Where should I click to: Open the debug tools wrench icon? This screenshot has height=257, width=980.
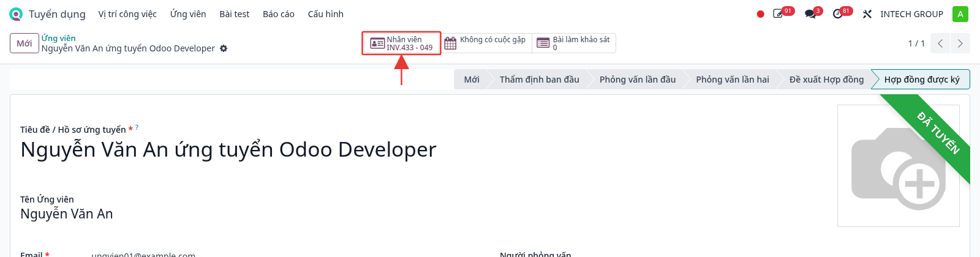(x=867, y=14)
